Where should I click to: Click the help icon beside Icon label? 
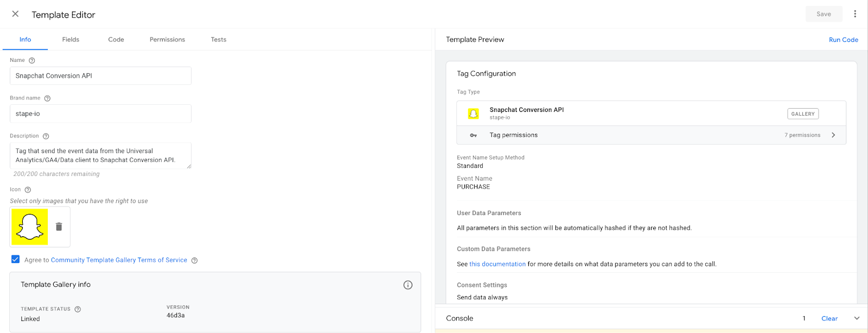[28, 190]
